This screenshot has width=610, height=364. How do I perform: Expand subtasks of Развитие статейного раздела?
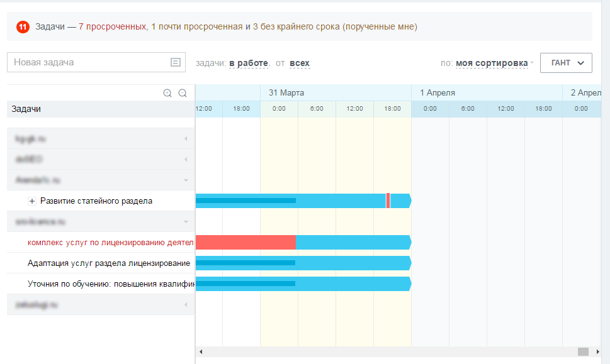[32, 201]
